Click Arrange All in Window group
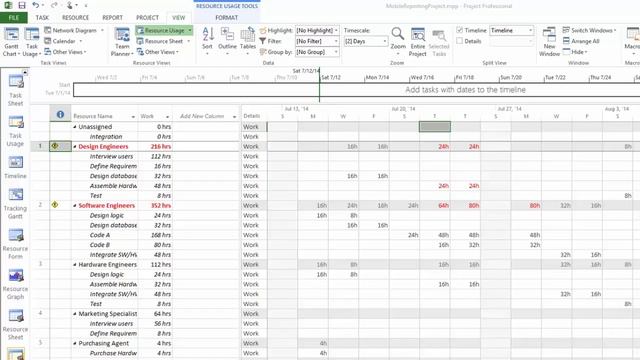640x360 pixels. pyautogui.click(x=581, y=41)
